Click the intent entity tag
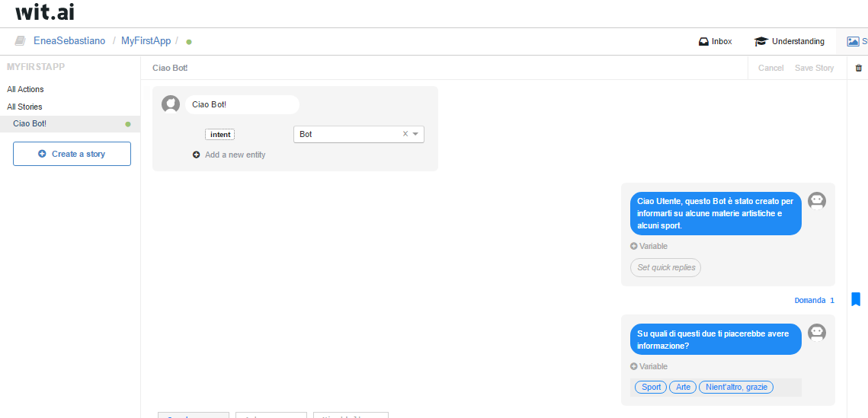Image resolution: width=868 pixels, height=418 pixels. pos(220,135)
